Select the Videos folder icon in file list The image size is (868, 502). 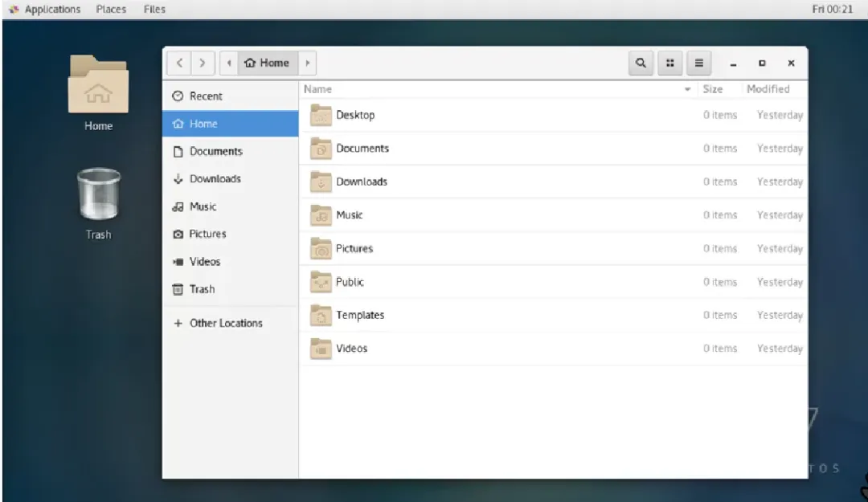click(321, 348)
